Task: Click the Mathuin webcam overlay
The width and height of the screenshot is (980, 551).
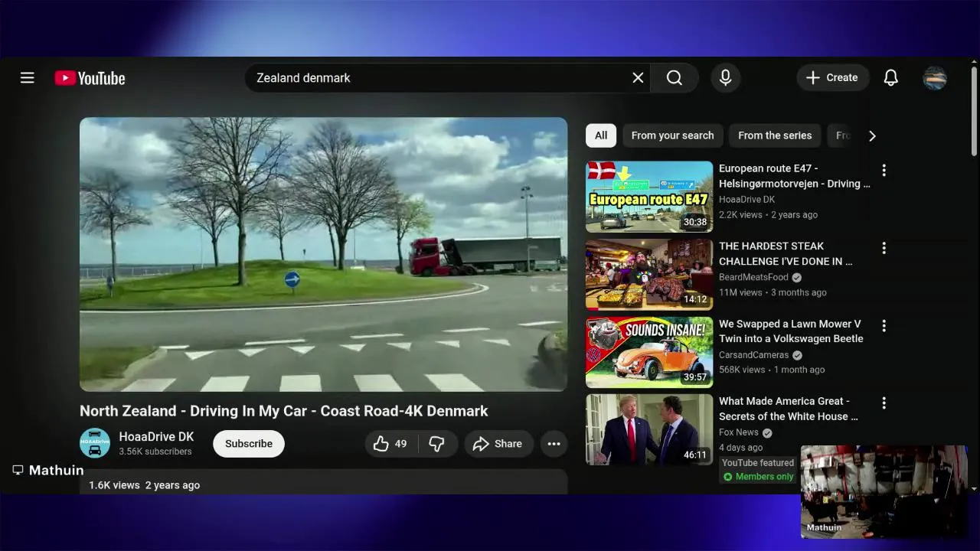Action: pos(884,492)
